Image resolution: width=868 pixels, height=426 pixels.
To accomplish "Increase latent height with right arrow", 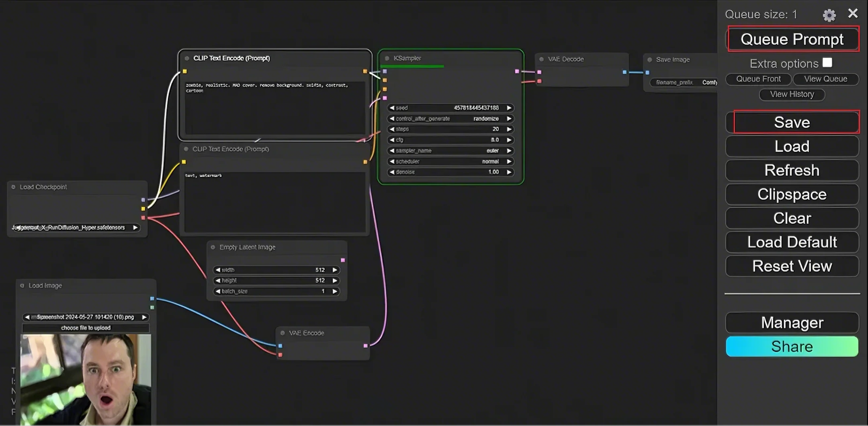I will (x=335, y=281).
